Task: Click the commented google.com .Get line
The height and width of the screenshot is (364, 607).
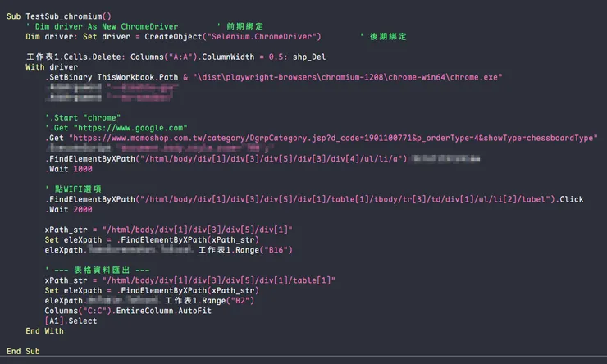Action: pyautogui.click(x=116, y=128)
